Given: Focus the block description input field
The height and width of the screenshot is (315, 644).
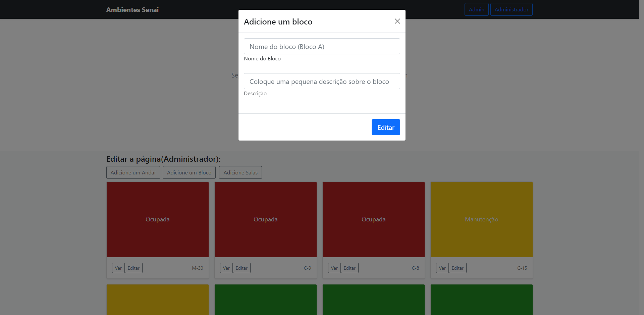Looking at the screenshot, I should (322, 81).
